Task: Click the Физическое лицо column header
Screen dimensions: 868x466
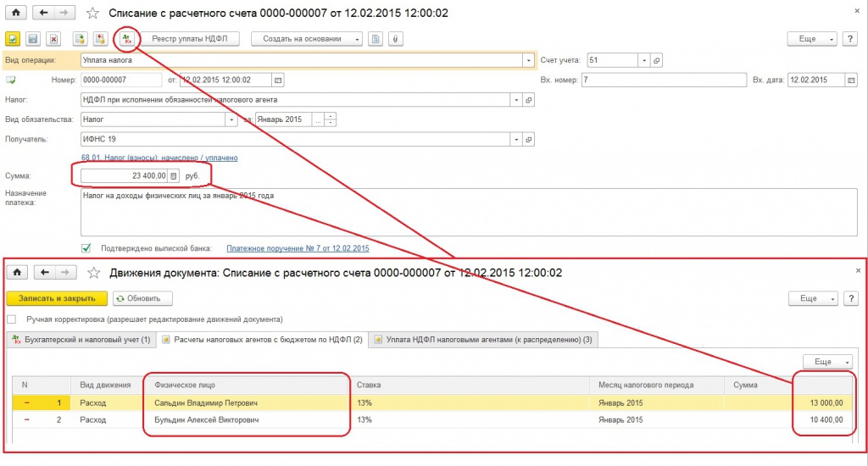Action: tap(248, 386)
